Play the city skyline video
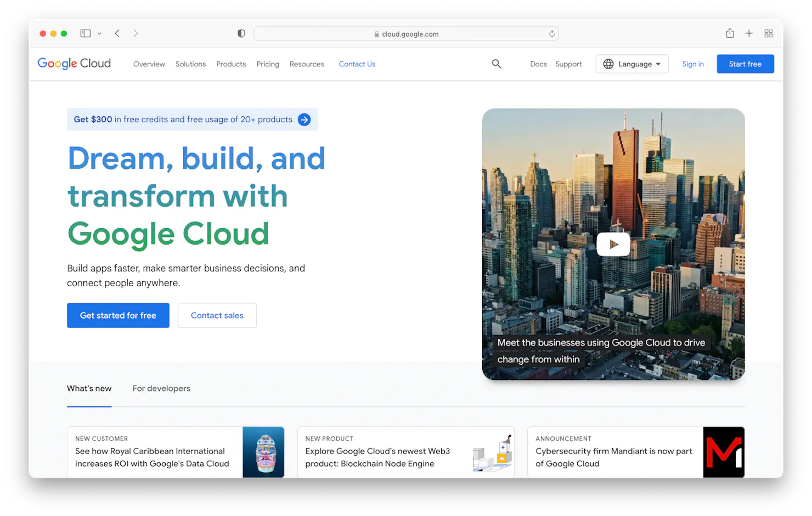Image resolution: width=812 pixels, height=516 pixels. 613,244
